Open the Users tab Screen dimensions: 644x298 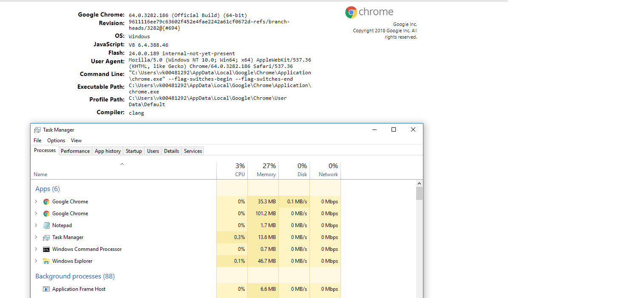153,151
